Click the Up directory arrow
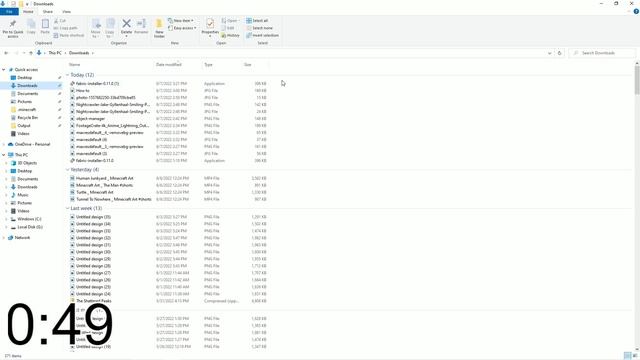The image size is (640, 360). pos(31,53)
